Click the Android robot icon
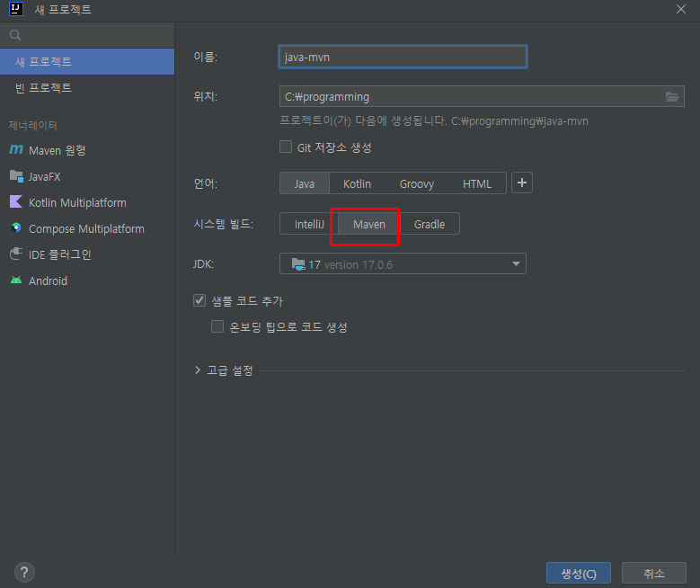 pos(16,281)
